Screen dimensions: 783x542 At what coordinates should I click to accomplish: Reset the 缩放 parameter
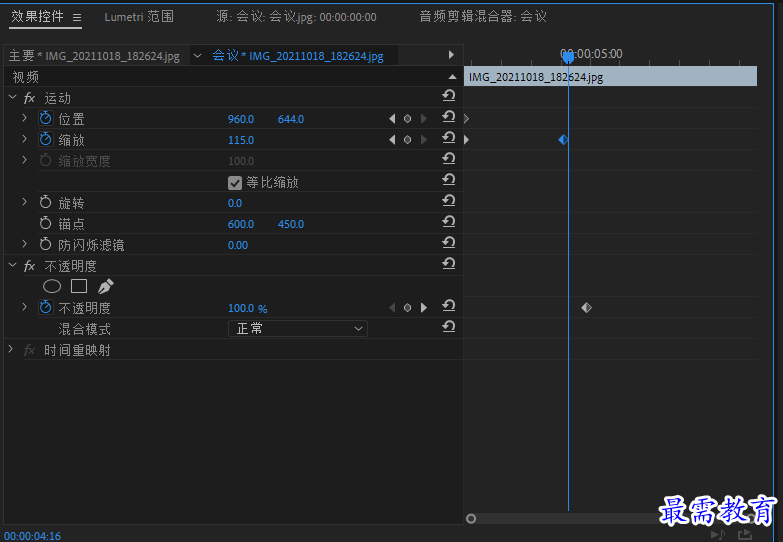(x=448, y=137)
